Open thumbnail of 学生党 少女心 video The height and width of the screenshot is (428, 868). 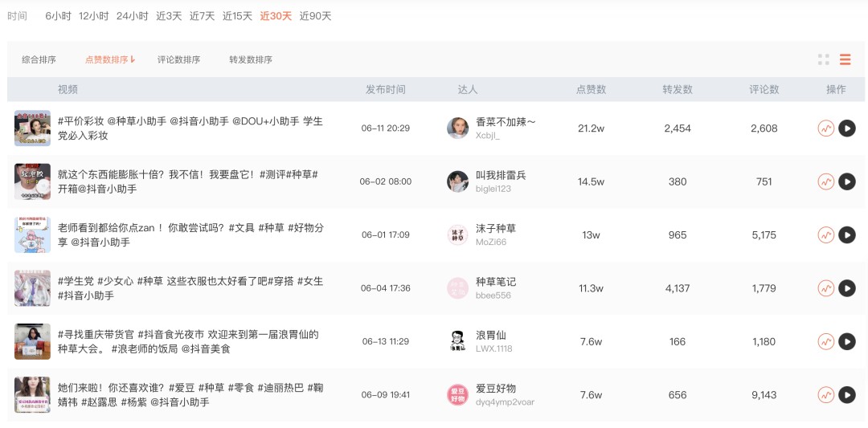[33, 288]
